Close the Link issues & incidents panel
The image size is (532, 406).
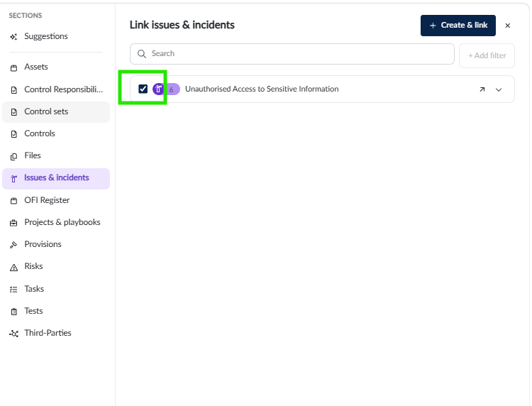pos(508,26)
